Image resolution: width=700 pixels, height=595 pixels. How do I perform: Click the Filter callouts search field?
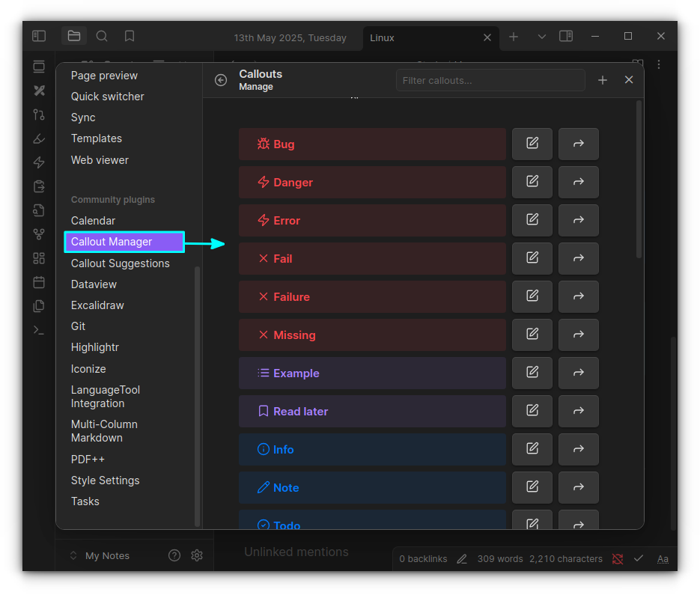(x=490, y=80)
